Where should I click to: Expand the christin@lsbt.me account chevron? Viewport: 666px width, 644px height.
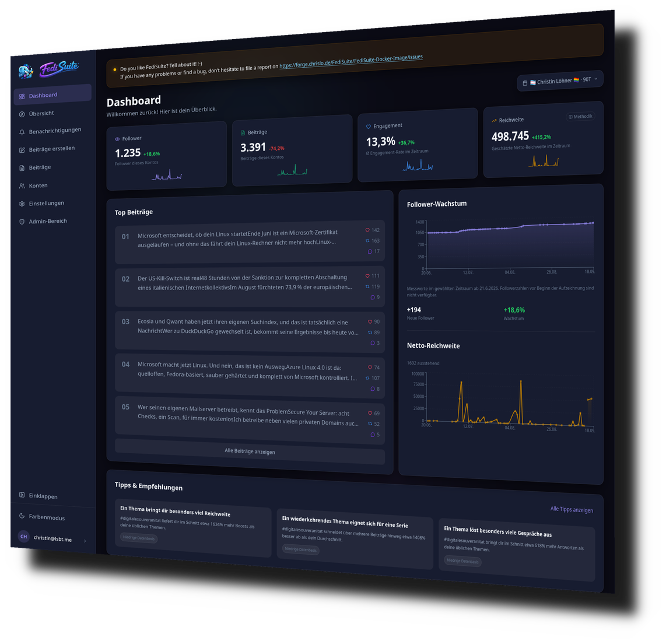point(85,541)
